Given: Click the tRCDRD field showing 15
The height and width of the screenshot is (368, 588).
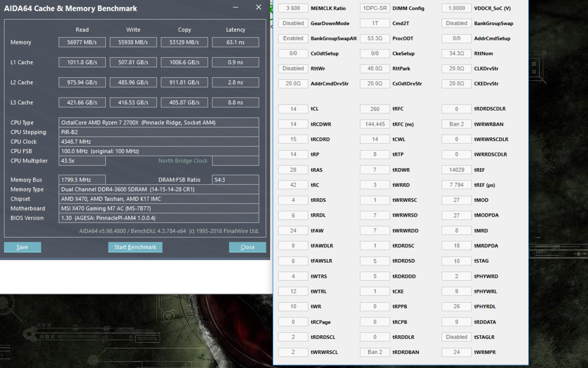Looking at the screenshot, I should [293, 140].
